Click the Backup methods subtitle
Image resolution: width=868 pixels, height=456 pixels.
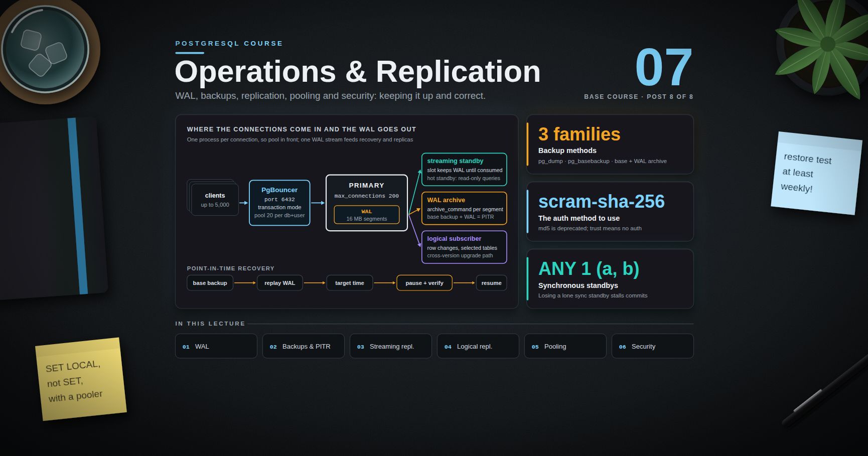(567, 150)
